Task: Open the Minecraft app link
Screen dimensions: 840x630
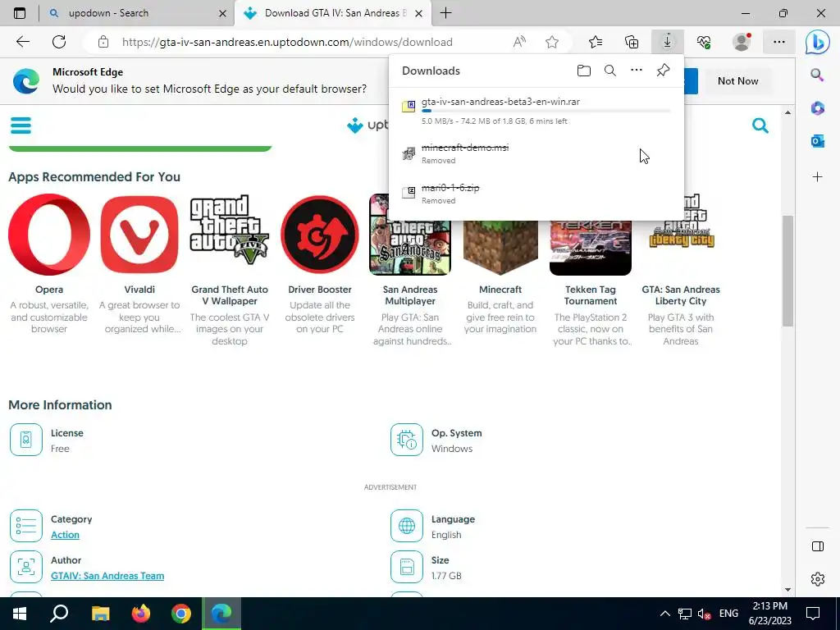Action: point(500,290)
